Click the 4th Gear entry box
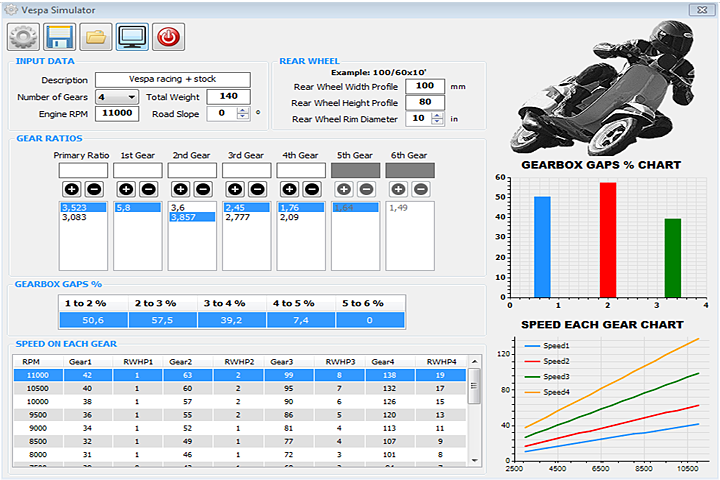 301,170
